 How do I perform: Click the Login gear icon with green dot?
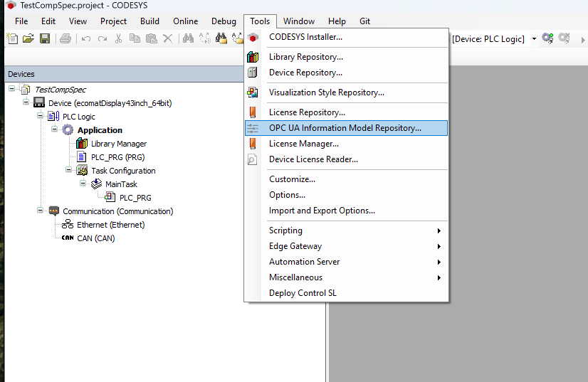tap(547, 38)
